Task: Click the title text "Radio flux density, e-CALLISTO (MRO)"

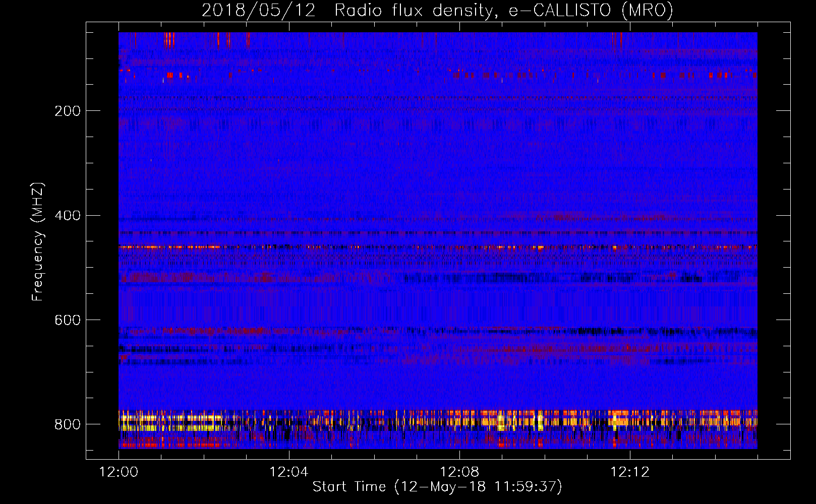Action: click(x=504, y=10)
